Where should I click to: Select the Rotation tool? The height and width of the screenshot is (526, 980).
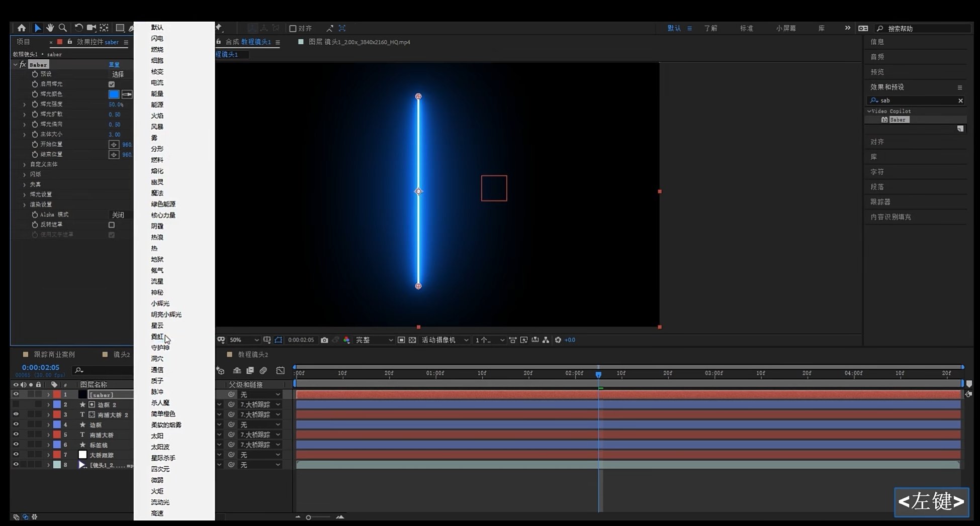(78, 28)
